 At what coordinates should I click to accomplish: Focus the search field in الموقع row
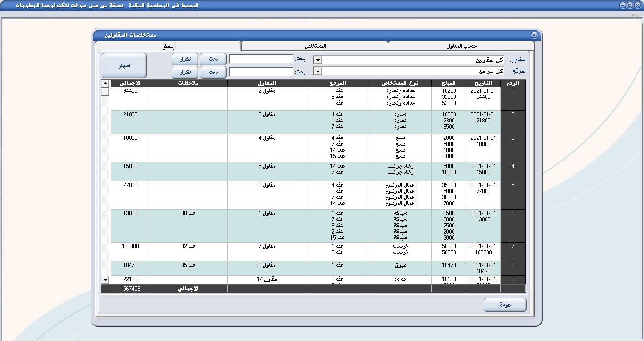pos(261,72)
